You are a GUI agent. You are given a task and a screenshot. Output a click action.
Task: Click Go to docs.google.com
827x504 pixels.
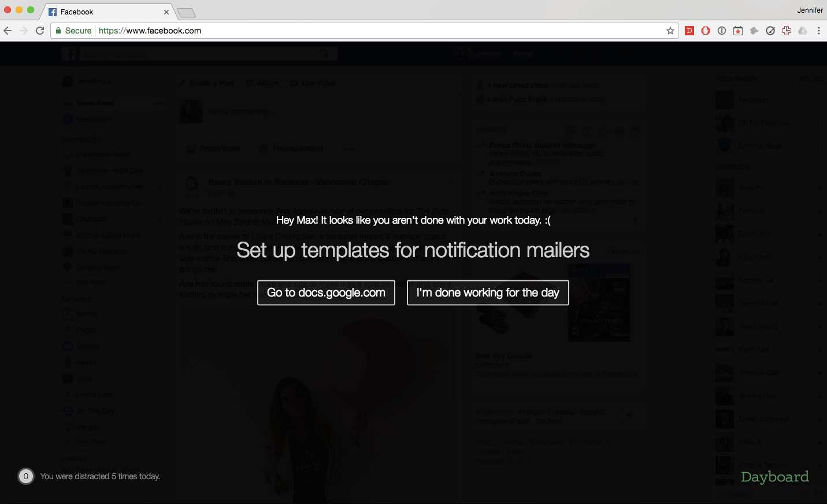pyautogui.click(x=325, y=292)
